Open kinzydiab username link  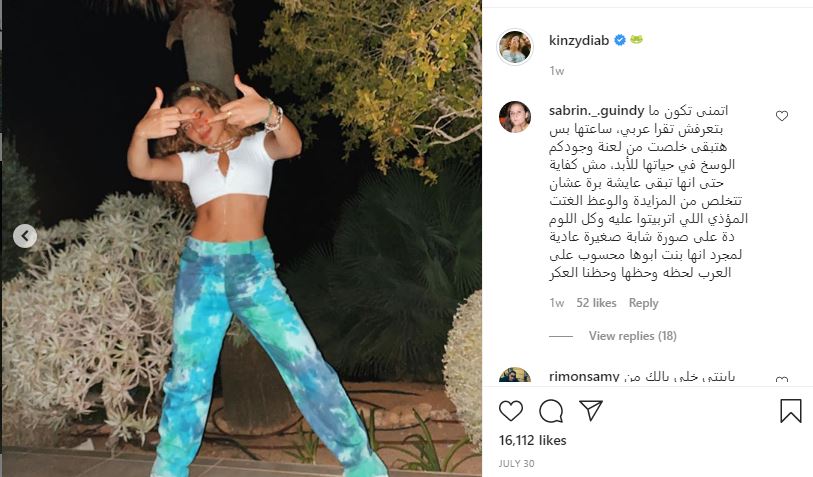coord(579,40)
